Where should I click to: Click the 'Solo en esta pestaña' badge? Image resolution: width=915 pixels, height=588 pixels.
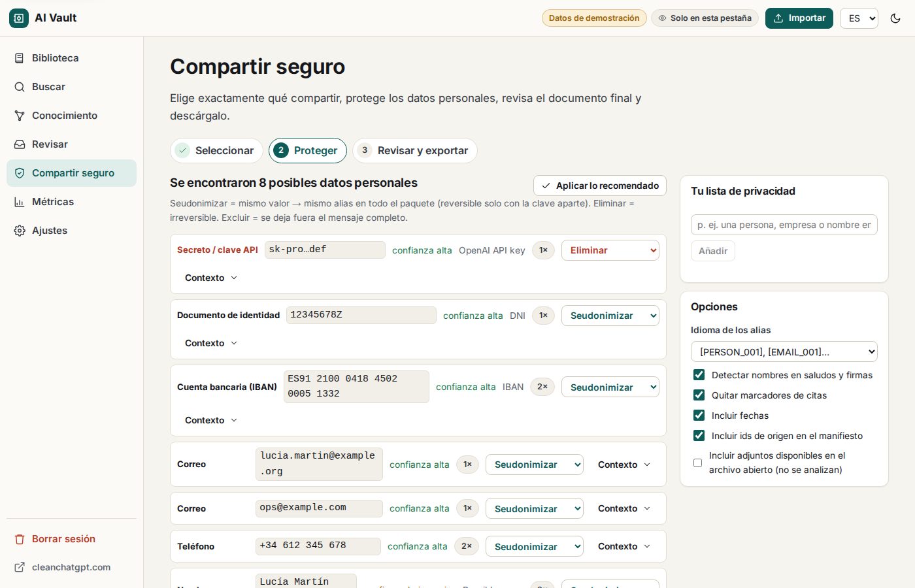pos(705,18)
